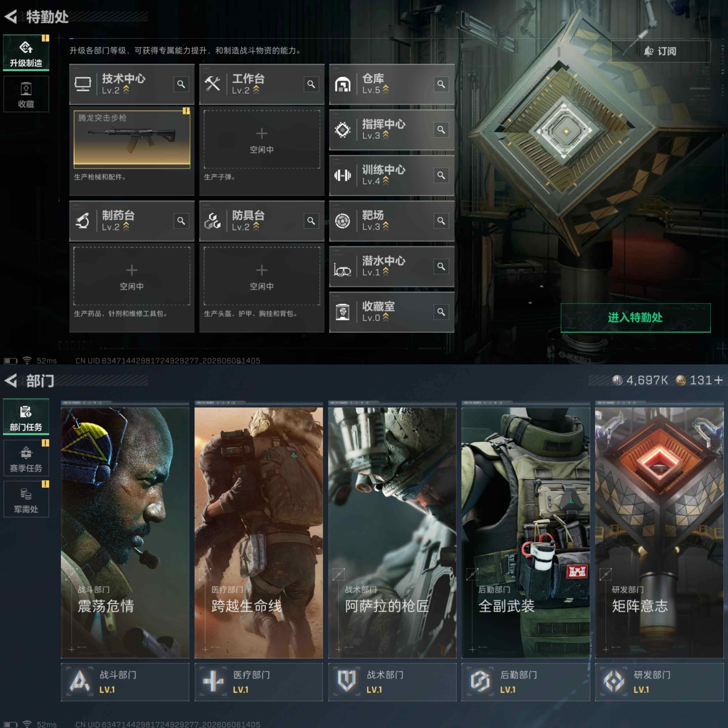Inspect 制药台 with its magnifier icon

click(x=181, y=221)
